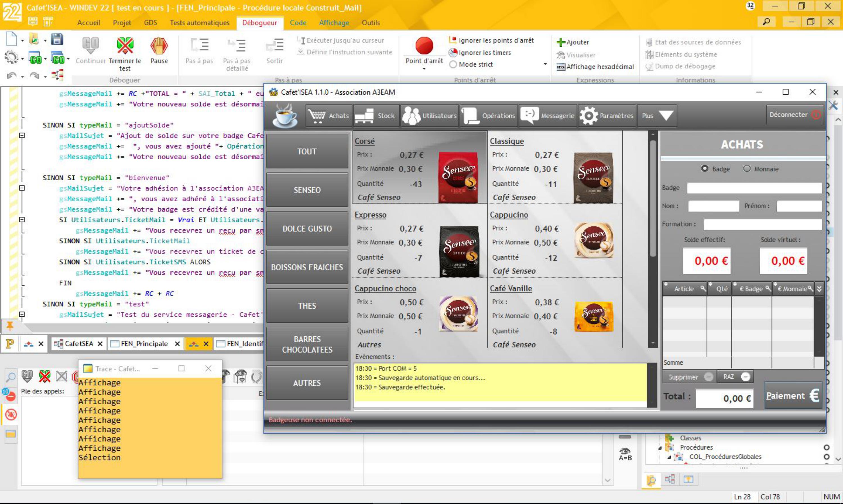Collapse the SI Utilisateurs.TicketMail code block
Image resolution: width=843 pixels, height=504 pixels.
(x=22, y=220)
